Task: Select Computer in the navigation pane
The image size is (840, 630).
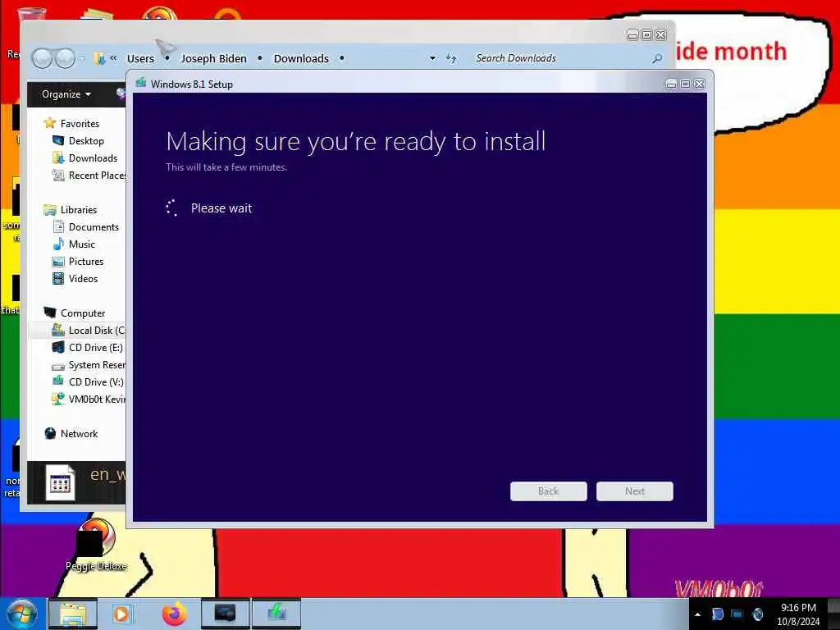Action: click(x=83, y=313)
